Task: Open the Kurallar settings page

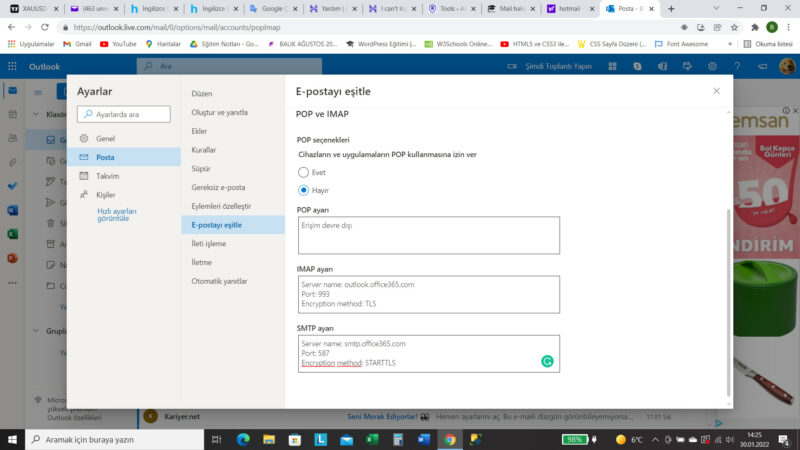Action: [233, 150]
